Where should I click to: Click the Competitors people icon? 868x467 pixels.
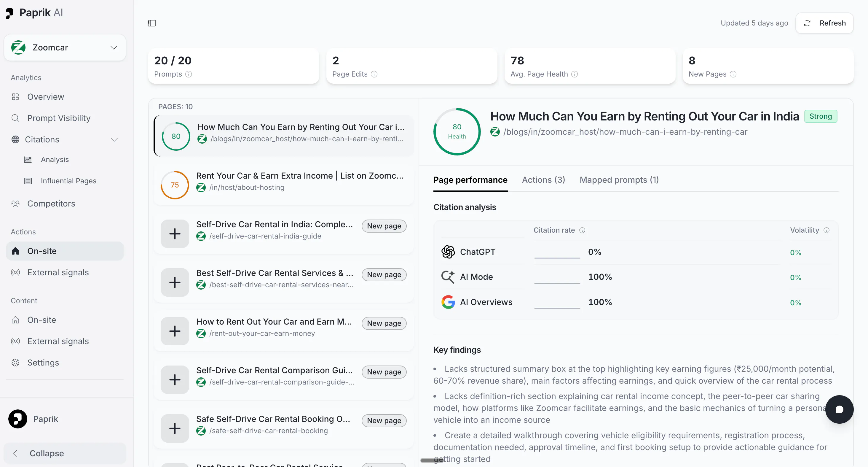click(x=15, y=204)
